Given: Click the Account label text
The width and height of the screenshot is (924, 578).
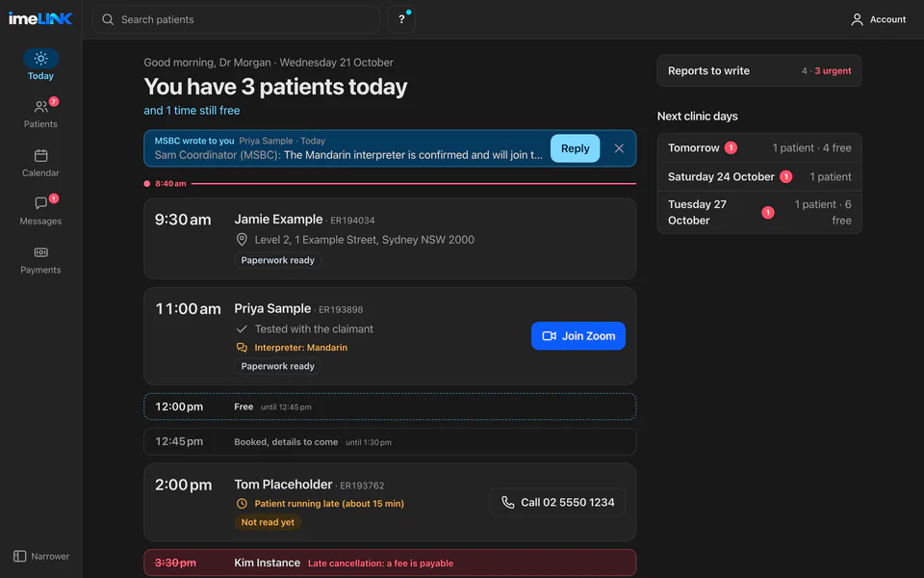Looking at the screenshot, I should pos(888,19).
